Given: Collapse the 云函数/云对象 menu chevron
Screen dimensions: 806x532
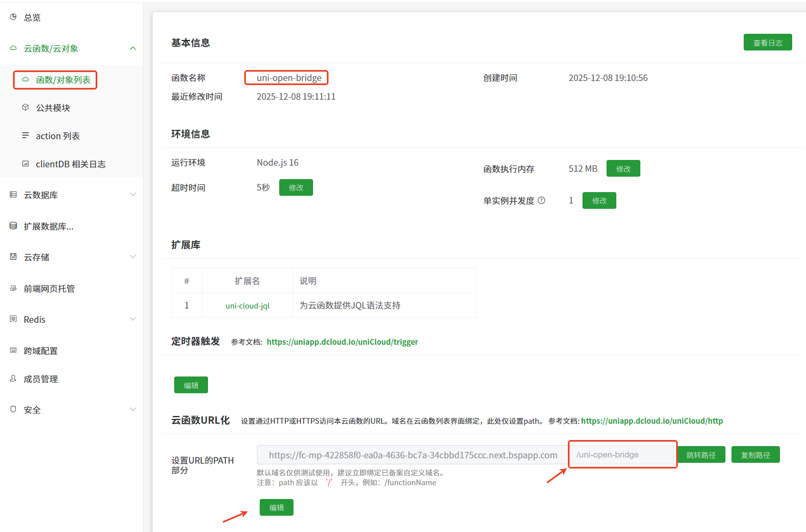Looking at the screenshot, I should [x=133, y=48].
